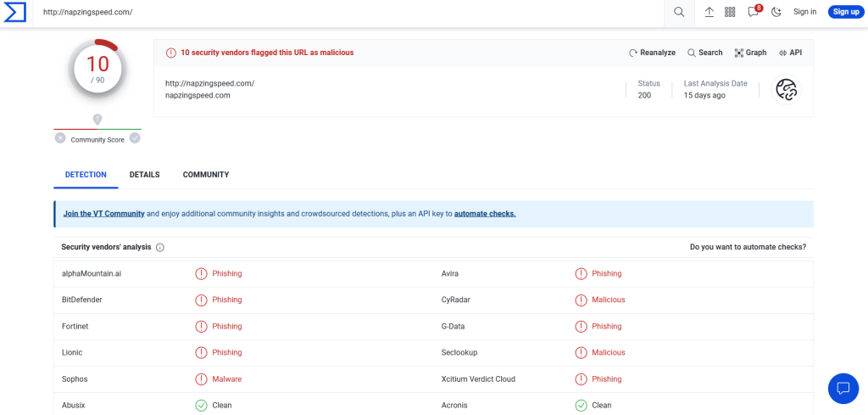The image size is (868, 415).
Task: Click the Sophos Malware verdict text
Action: [x=227, y=379]
